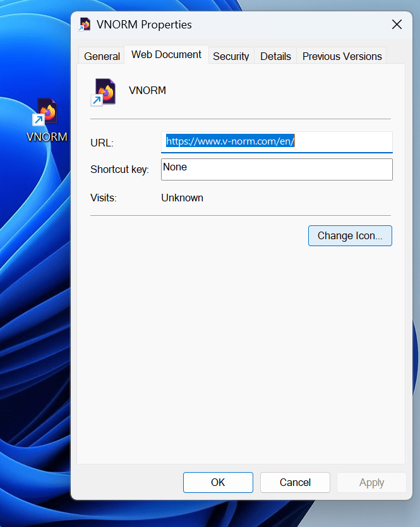Click the VNORM name text in the dialog

(147, 90)
